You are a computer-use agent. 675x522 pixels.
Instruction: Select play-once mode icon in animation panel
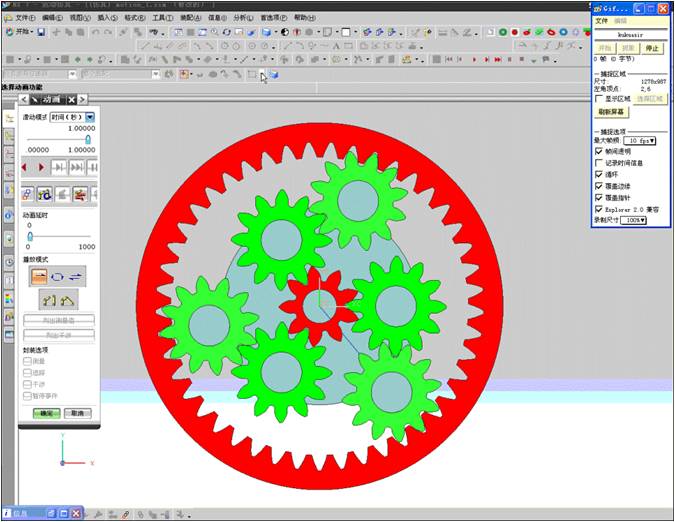[x=36, y=275]
